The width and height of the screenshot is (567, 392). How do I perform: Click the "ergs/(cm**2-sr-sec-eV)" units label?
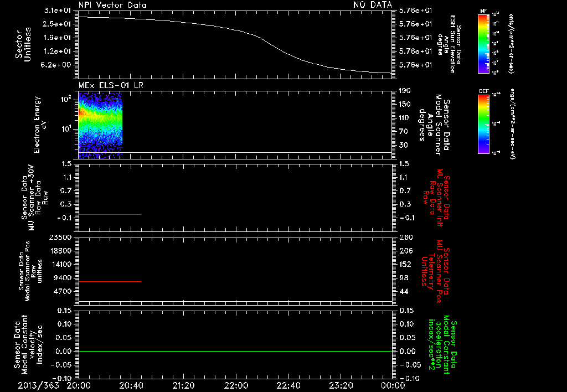coord(512,124)
